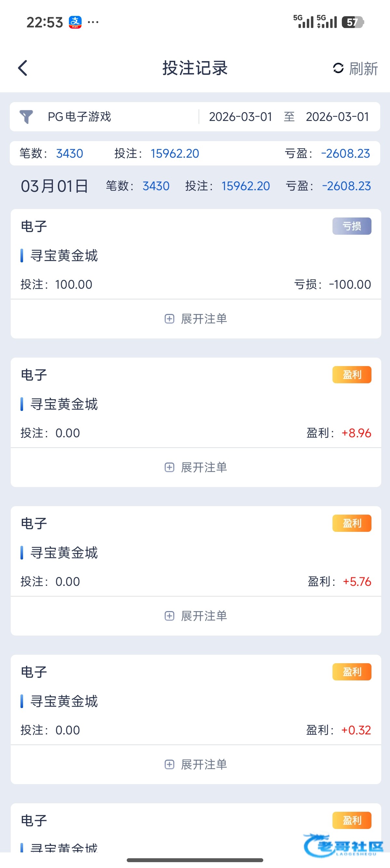Tap the 亏损 status badge
The height and width of the screenshot is (868, 390).
(352, 226)
